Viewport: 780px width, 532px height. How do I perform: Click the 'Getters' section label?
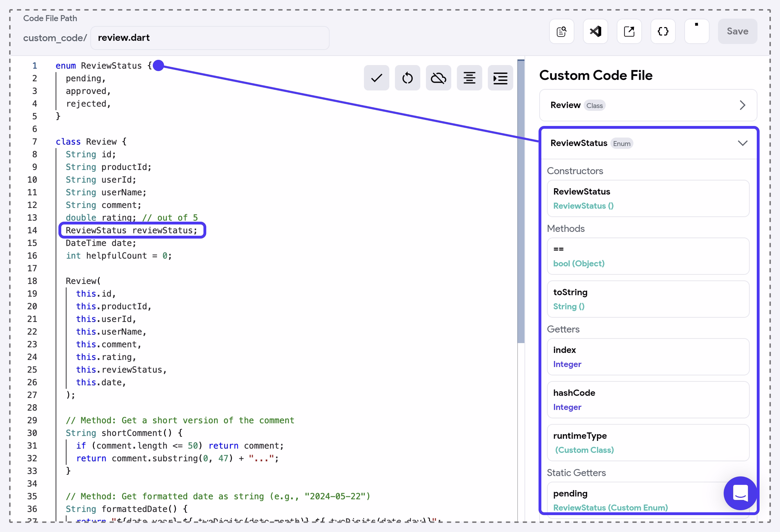click(563, 329)
